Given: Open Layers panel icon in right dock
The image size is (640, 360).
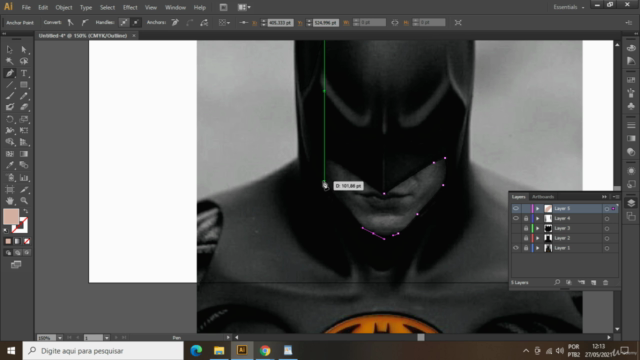Looking at the screenshot, I should [x=631, y=203].
